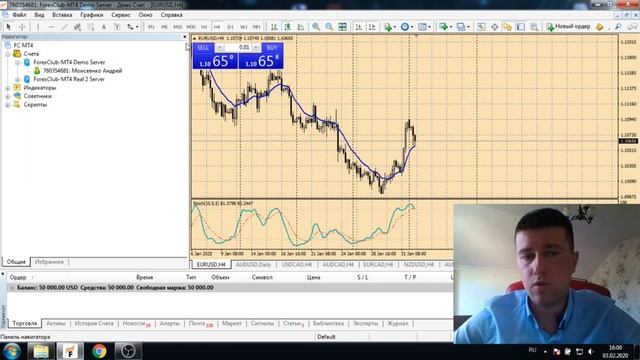Open File Explorer from taskbar

click(41, 351)
